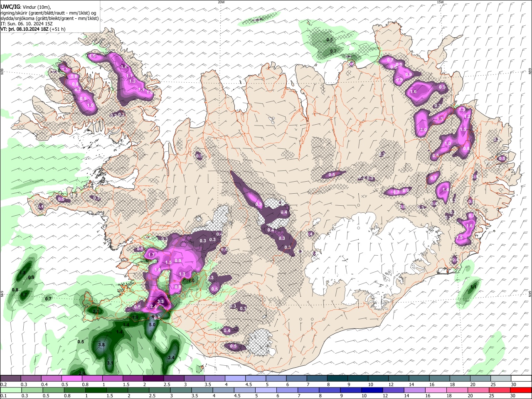Click the 15W longitude label
The width and height of the screenshot is (532, 399).
point(440,2)
